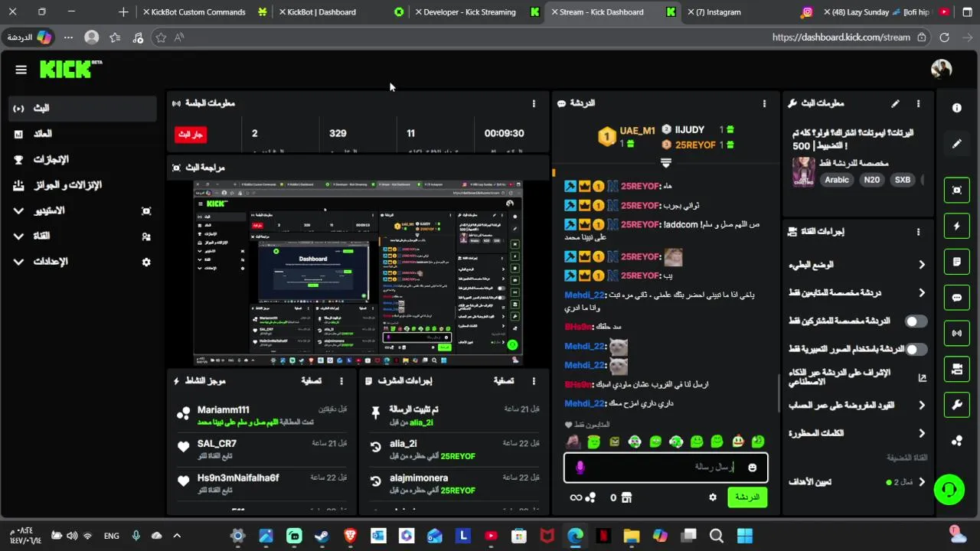Click the red جار البث live badge
The image size is (980, 551).
coord(191,134)
